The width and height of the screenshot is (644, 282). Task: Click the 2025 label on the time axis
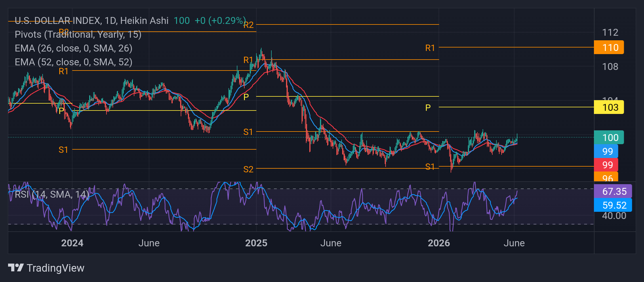256,243
